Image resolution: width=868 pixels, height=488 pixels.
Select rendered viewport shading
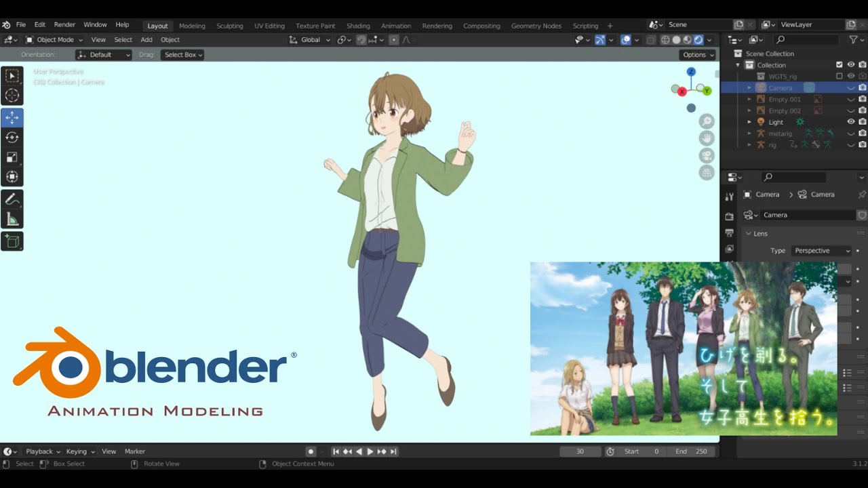point(698,40)
